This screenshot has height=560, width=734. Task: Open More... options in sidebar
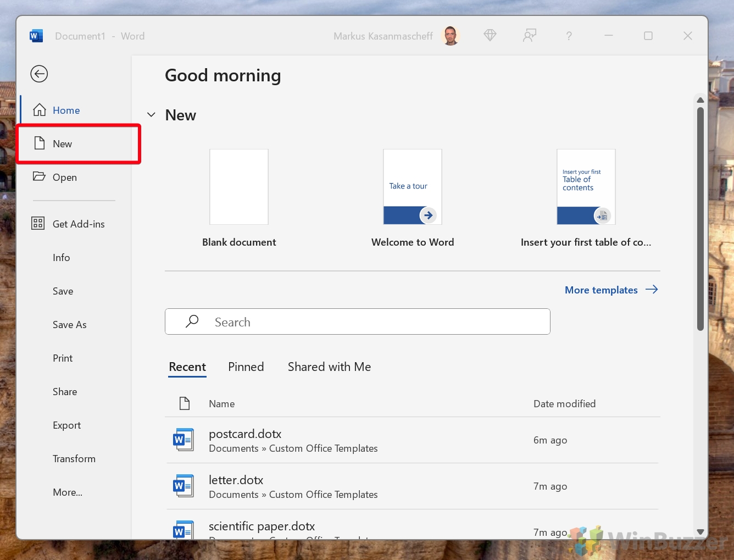68,492
